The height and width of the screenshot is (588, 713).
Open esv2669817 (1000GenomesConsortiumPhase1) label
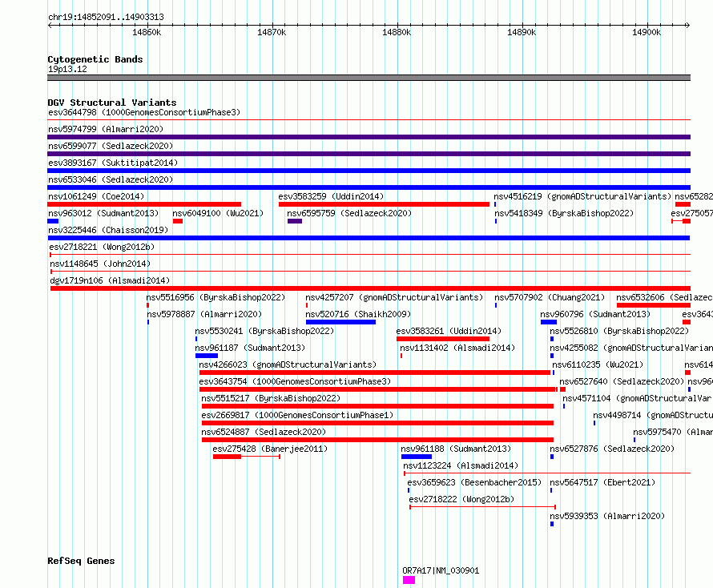pyautogui.click(x=297, y=415)
